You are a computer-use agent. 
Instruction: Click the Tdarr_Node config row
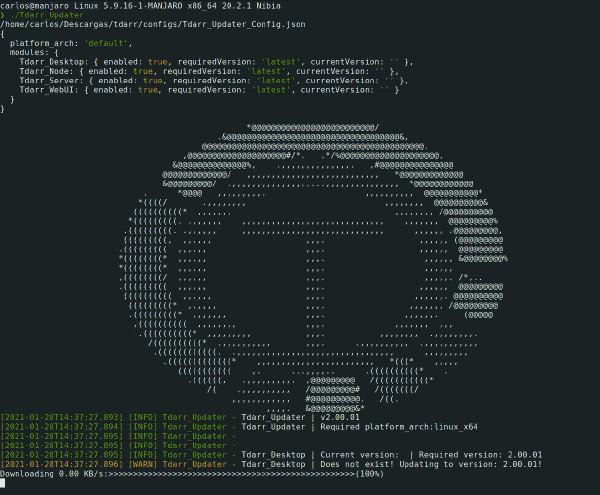(209, 71)
